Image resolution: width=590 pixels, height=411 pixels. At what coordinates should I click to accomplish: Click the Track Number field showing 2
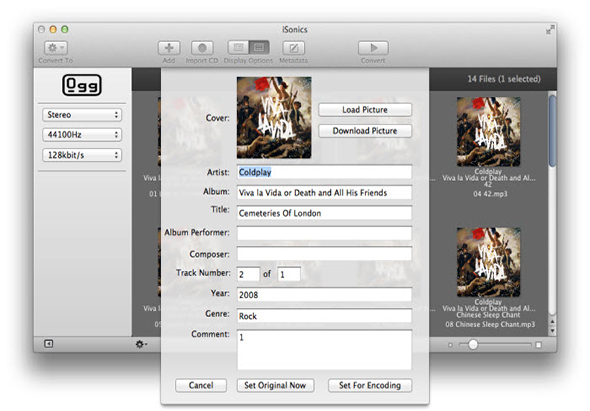coord(248,274)
